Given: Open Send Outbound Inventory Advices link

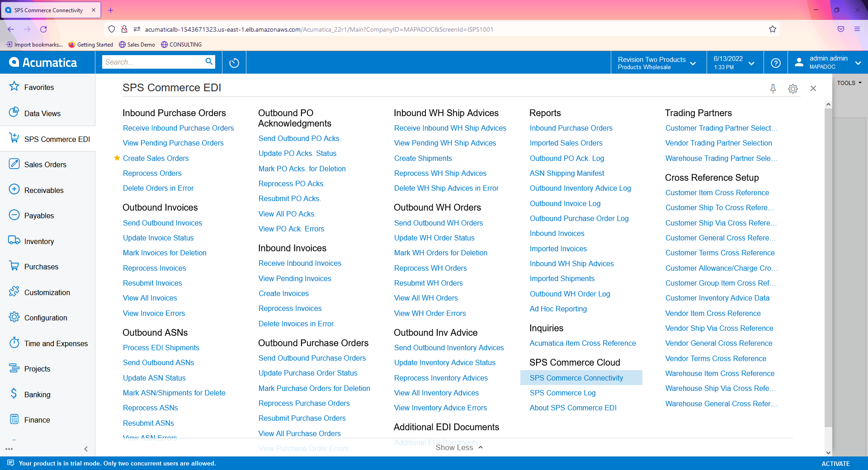Looking at the screenshot, I should pyautogui.click(x=449, y=348).
